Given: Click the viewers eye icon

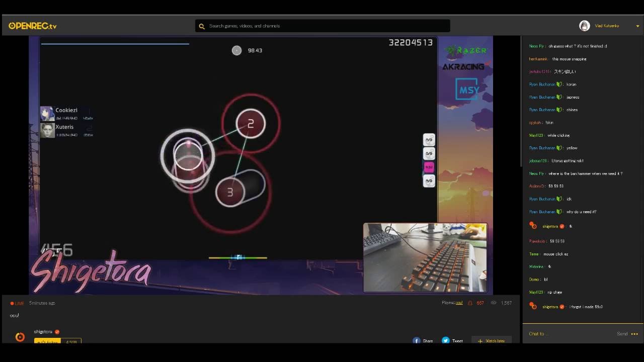Looking at the screenshot, I should coord(494,303).
